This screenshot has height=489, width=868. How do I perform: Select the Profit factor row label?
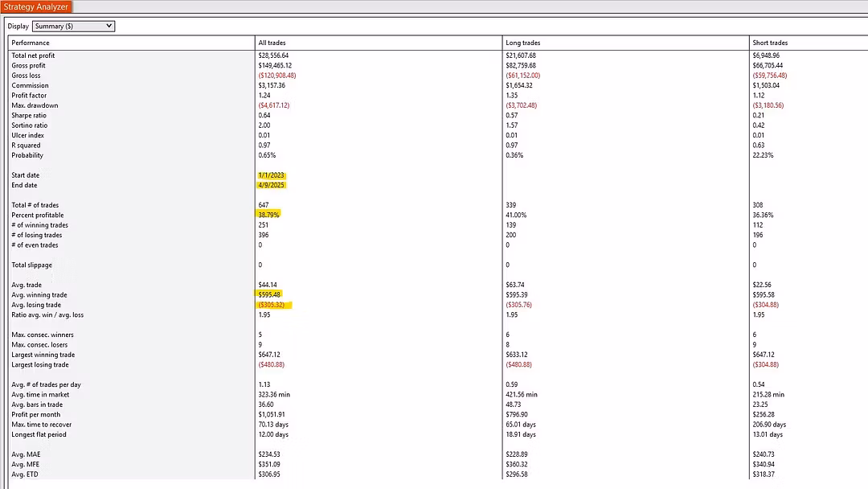click(30, 95)
